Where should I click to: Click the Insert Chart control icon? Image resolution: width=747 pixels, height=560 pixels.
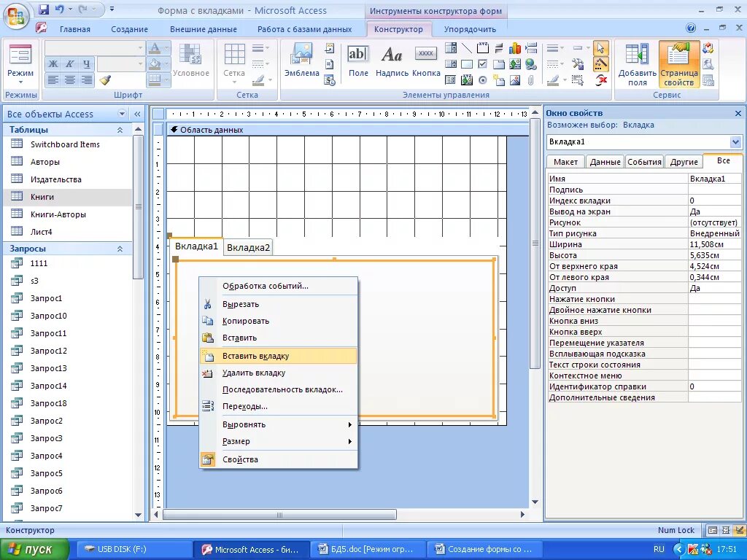515,48
